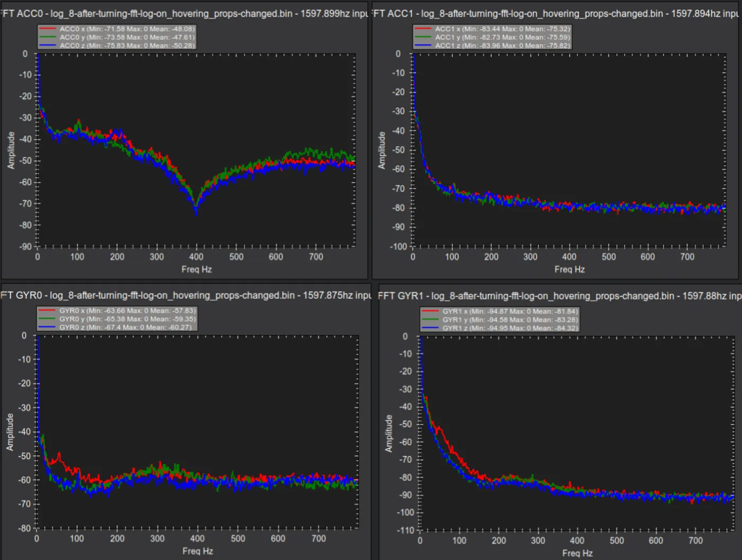Click the FFT ACC0 graph title
Screen dimensions: 742x560
[x=184, y=13]
